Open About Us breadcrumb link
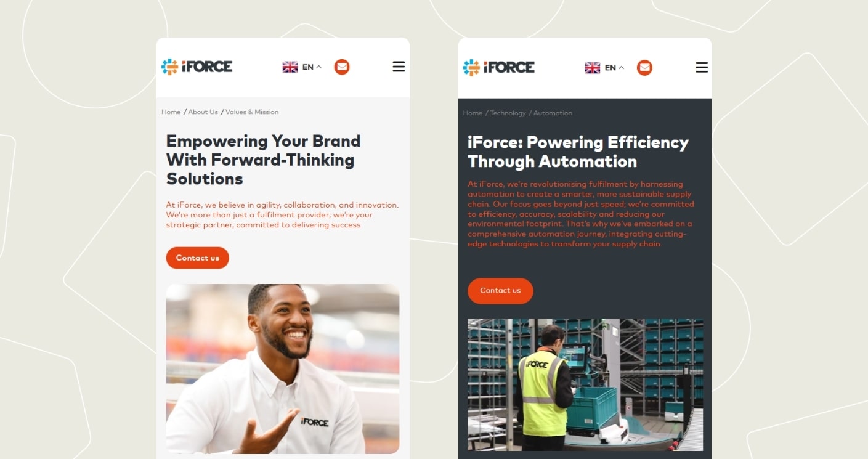This screenshot has width=868, height=459. click(x=203, y=112)
